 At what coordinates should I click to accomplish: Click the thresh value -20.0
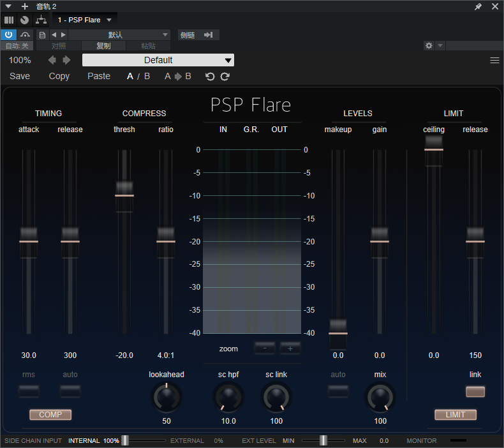124,355
